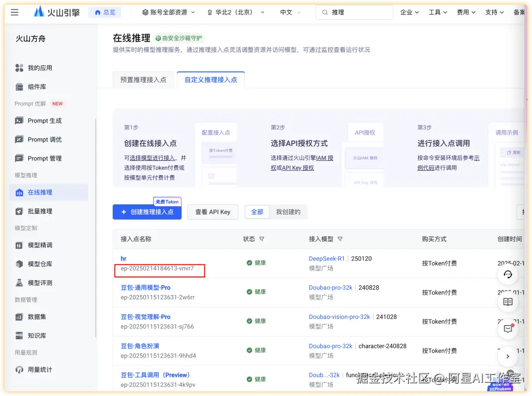Open the 接入模型 column filter icon
This screenshot has width=532, height=396.
340,239
